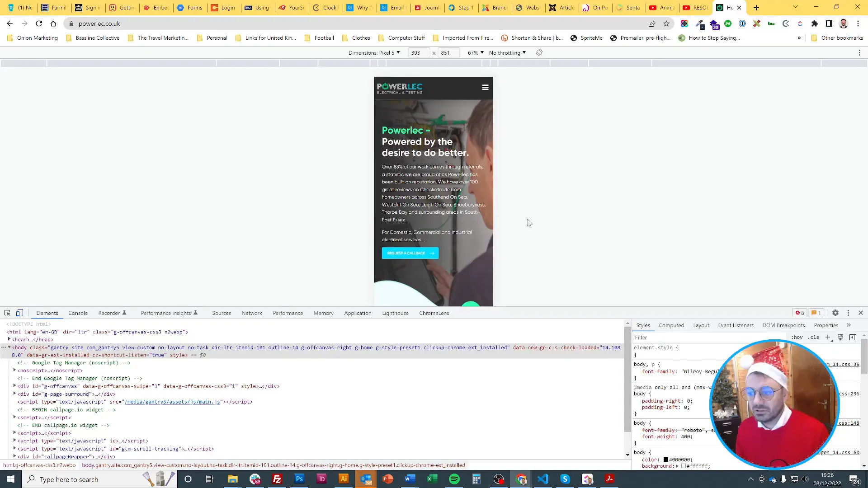Viewport: 868px width, 488px height.
Task: Toggle the computed styles sidebar icon
Action: [853, 337]
